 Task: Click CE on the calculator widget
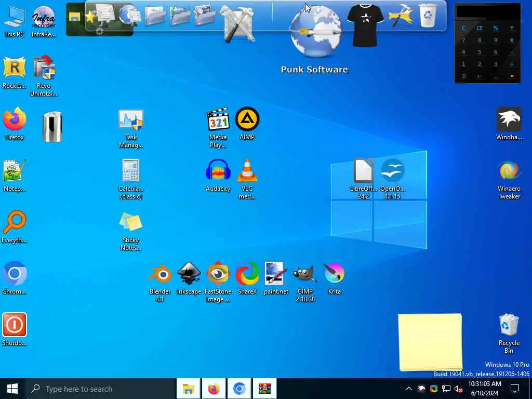(x=480, y=28)
